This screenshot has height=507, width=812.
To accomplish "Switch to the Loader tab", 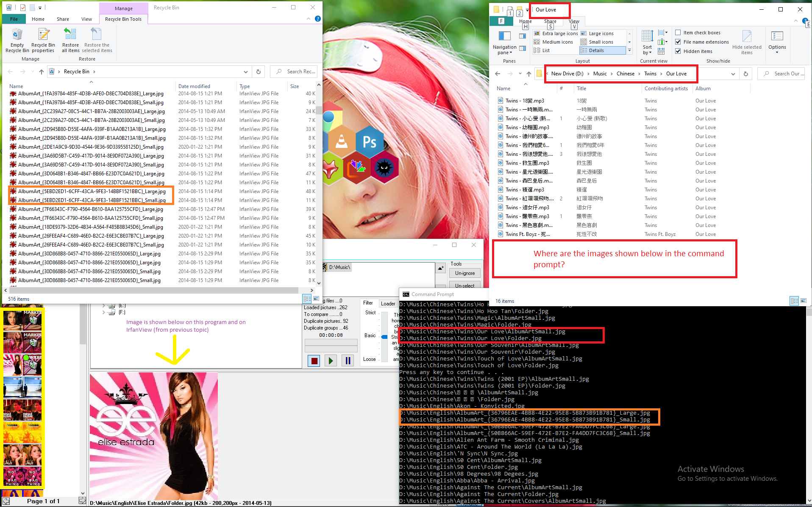I will click(388, 303).
